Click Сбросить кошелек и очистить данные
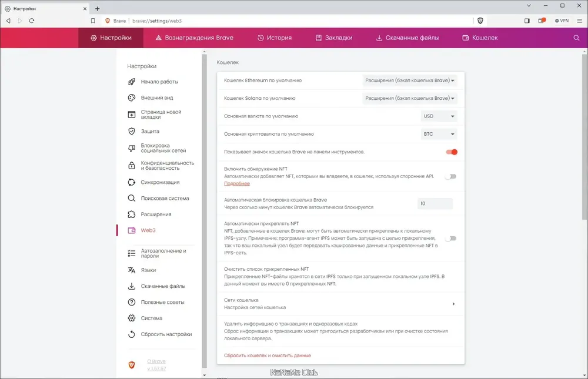This screenshot has height=379, width=588. click(x=268, y=355)
